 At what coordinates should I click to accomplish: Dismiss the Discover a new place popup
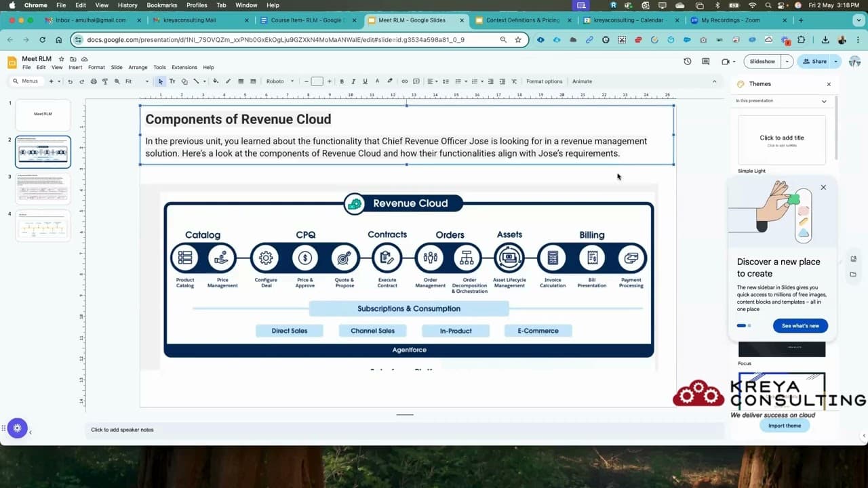823,188
